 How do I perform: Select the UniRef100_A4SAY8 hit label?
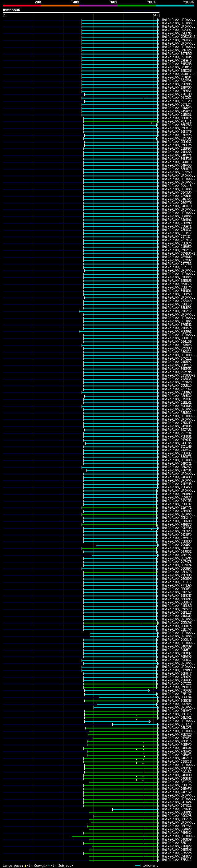(177, 111)
